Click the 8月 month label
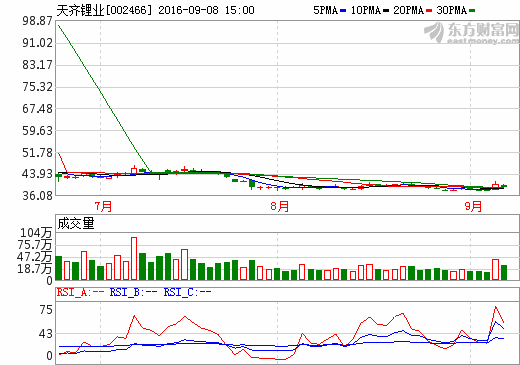The width and height of the screenshot is (520, 365). click(280, 206)
